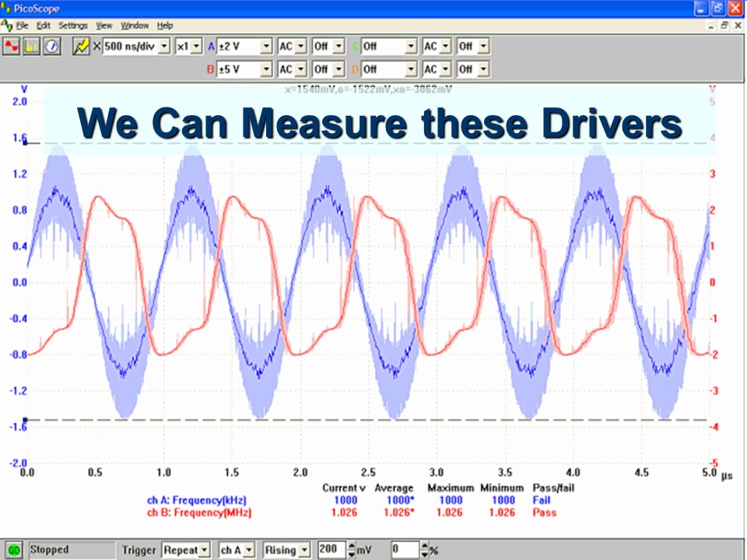Increase trigger threshold mV with stepper arrows
This screenshot has height=560, width=747.
tap(352, 547)
